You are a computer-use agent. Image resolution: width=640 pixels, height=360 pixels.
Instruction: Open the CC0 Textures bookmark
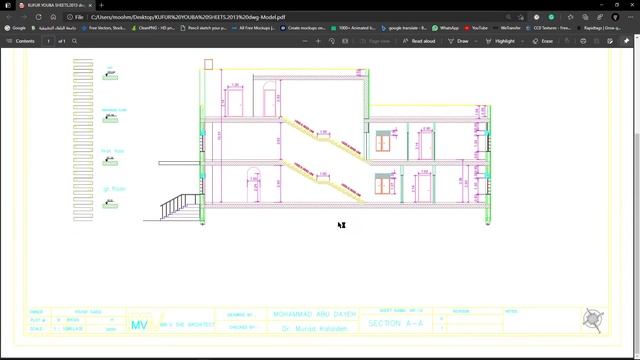point(548,28)
